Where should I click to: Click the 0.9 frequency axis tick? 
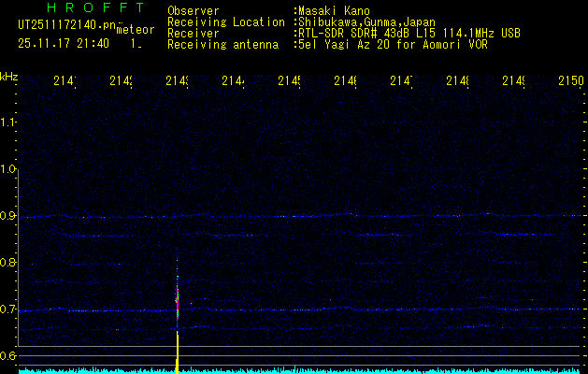pos(9,216)
